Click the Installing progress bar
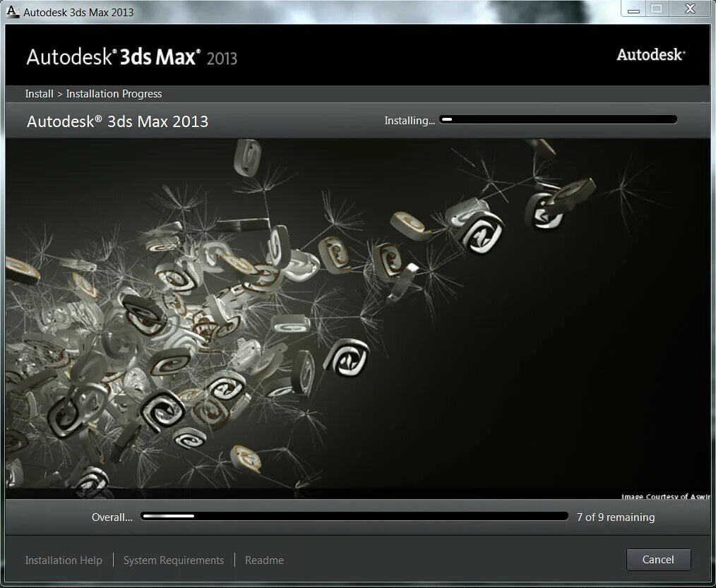 [x=558, y=119]
